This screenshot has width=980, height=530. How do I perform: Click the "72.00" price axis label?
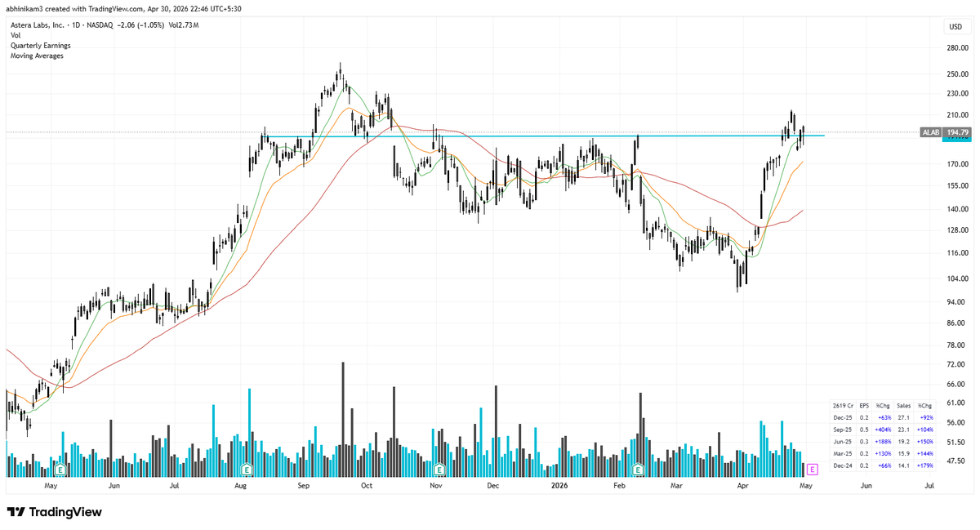coord(957,363)
